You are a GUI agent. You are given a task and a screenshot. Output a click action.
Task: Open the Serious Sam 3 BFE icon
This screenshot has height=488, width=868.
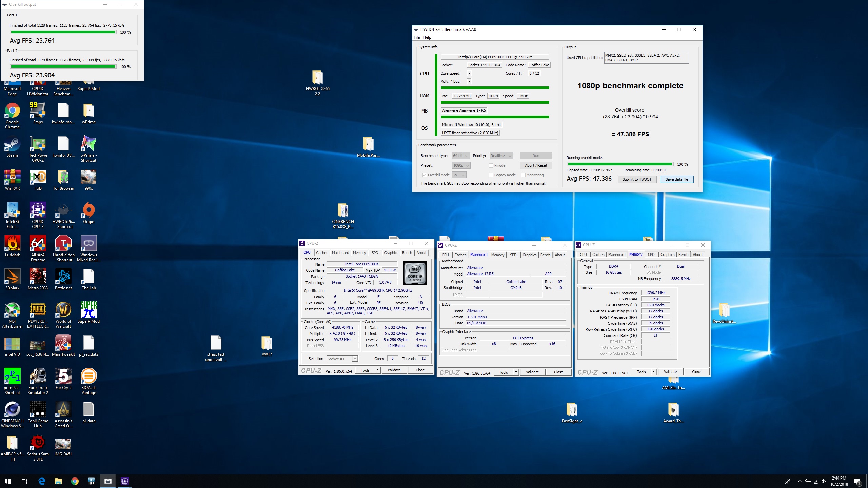[38, 448]
